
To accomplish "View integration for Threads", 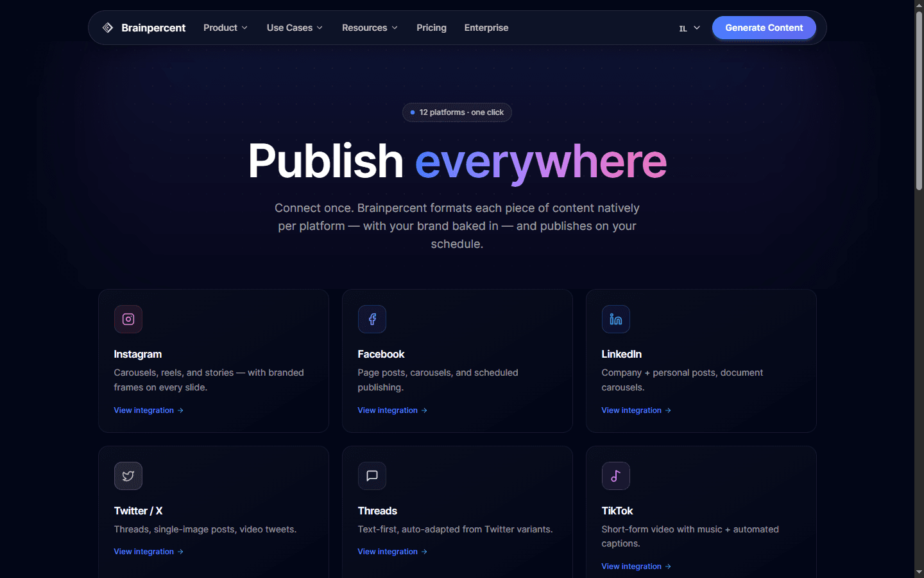I will pos(393,552).
